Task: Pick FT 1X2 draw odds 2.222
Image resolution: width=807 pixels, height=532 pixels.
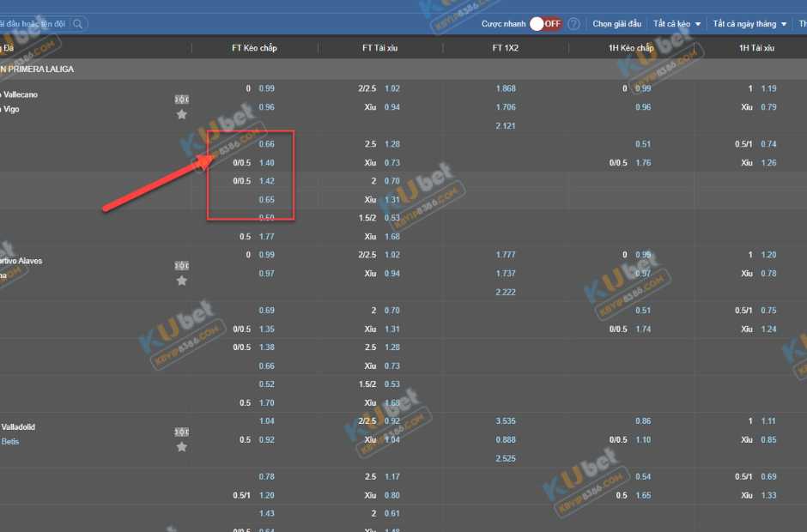Action: [x=506, y=292]
